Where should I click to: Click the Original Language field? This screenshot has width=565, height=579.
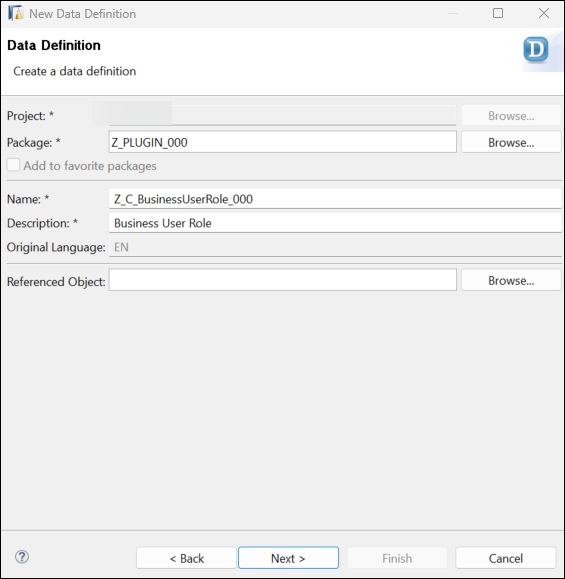click(335, 247)
